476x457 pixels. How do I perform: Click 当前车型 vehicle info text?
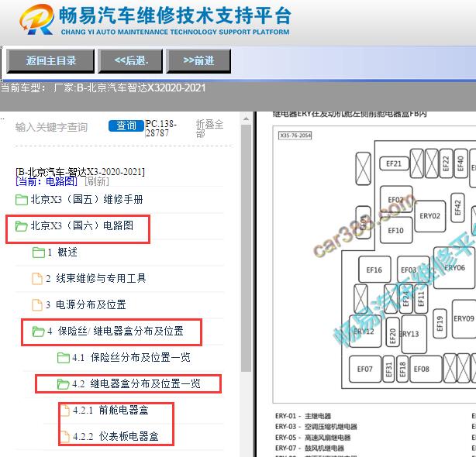103,88
